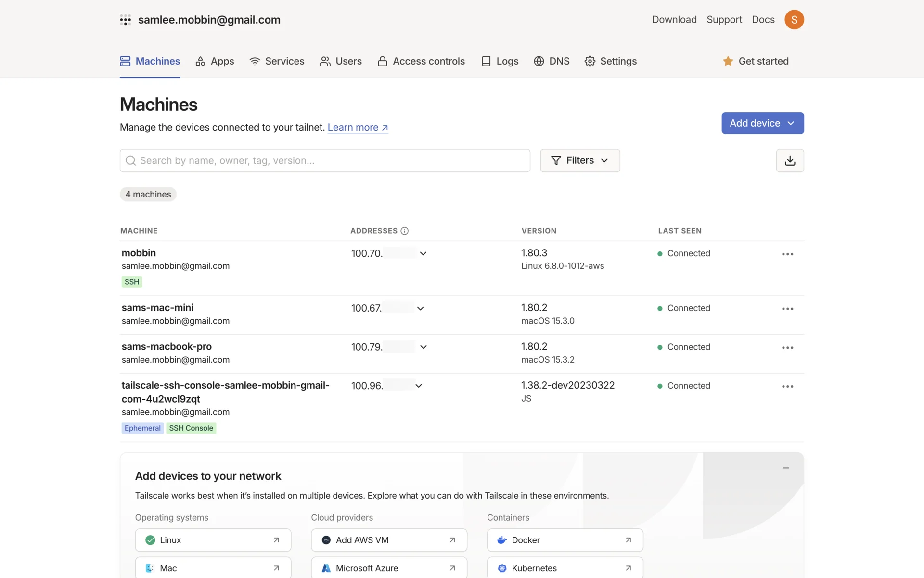Expand the Add device dropdown button
The width and height of the screenshot is (924, 578).
coord(762,123)
